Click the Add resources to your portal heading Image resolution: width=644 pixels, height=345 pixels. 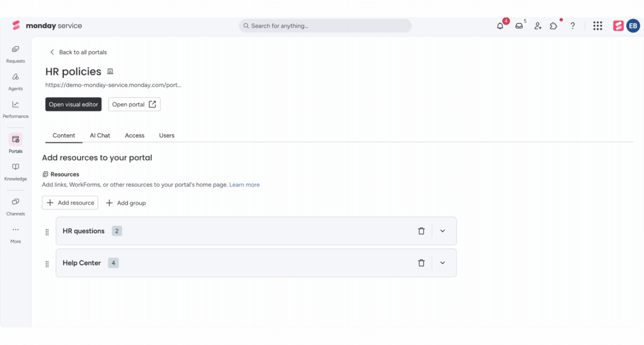[97, 158]
